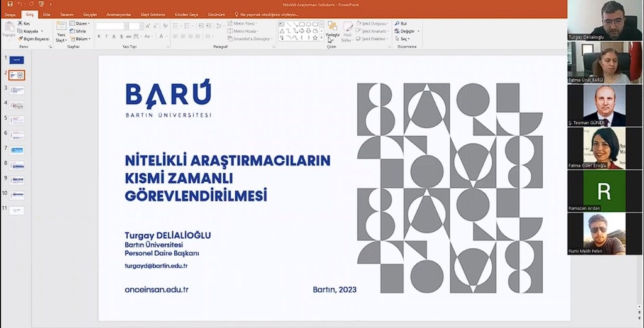Toggle bold K formatting
The width and height of the screenshot is (644, 328).
(x=99, y=36)
